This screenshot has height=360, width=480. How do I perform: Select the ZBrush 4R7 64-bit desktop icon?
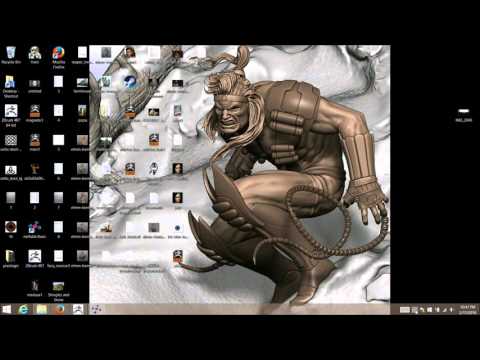[11, 115]
